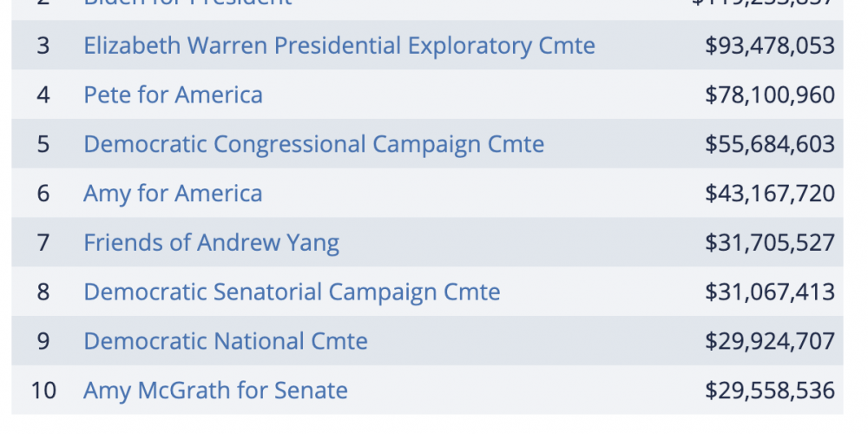Image resolution: width=868 pixels, height=434 pixels.
Task: Open the Pete for America link
Action: [173, 95]
